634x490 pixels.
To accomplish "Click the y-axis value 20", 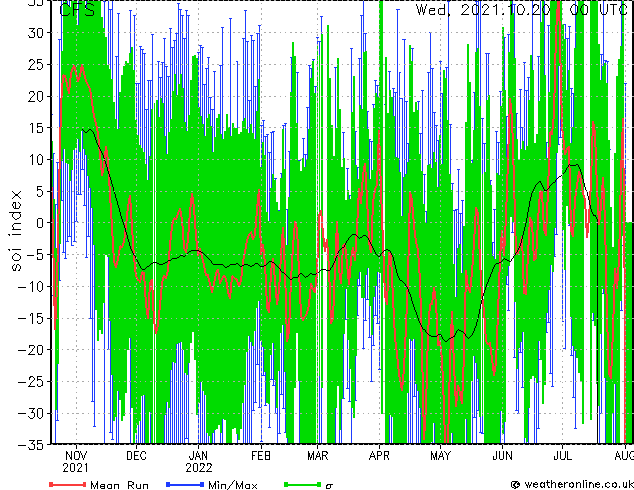I will (x=36, y=96).
